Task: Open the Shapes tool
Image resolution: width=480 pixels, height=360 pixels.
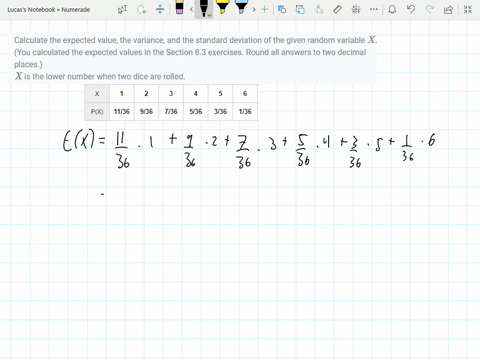Action: pyautogui.click(x=282, y=9)
